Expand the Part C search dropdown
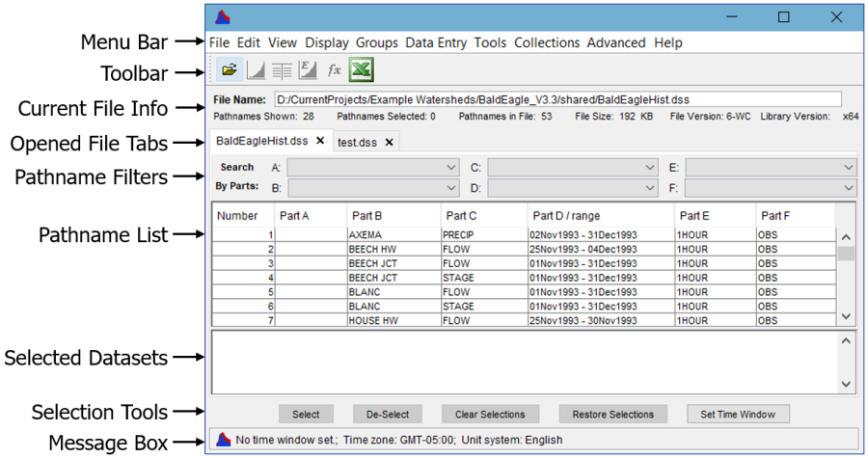This screenshot has height=458, width=868. tap(572, 168)
